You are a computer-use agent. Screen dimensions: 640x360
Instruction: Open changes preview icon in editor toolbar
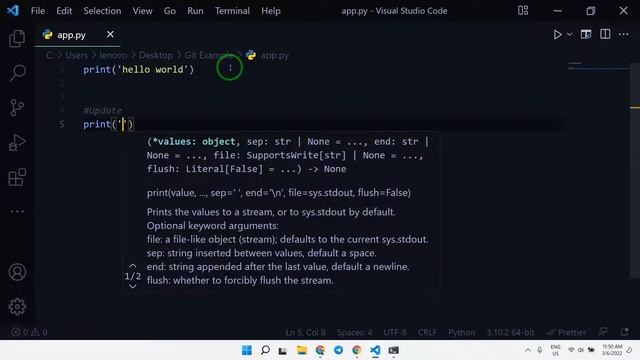coord(586,35)
